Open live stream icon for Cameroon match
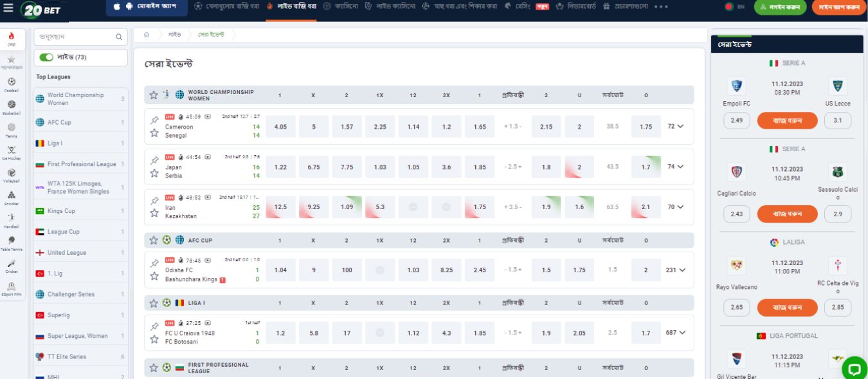Image resolution: width=868 pixels, height=379 pixels. click(x=207, y=117)
